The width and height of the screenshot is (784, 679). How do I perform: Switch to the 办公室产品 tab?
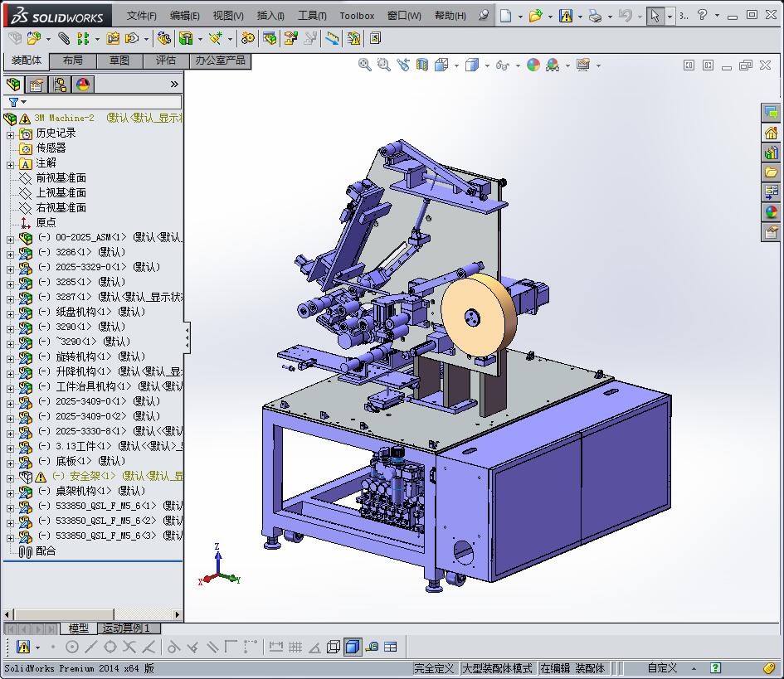(220, 61)
